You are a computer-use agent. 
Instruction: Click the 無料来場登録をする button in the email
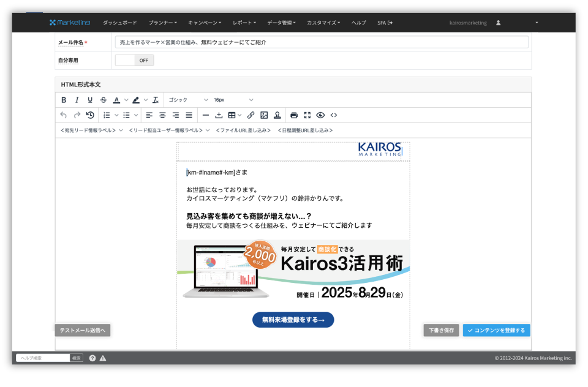coord(293,320)
